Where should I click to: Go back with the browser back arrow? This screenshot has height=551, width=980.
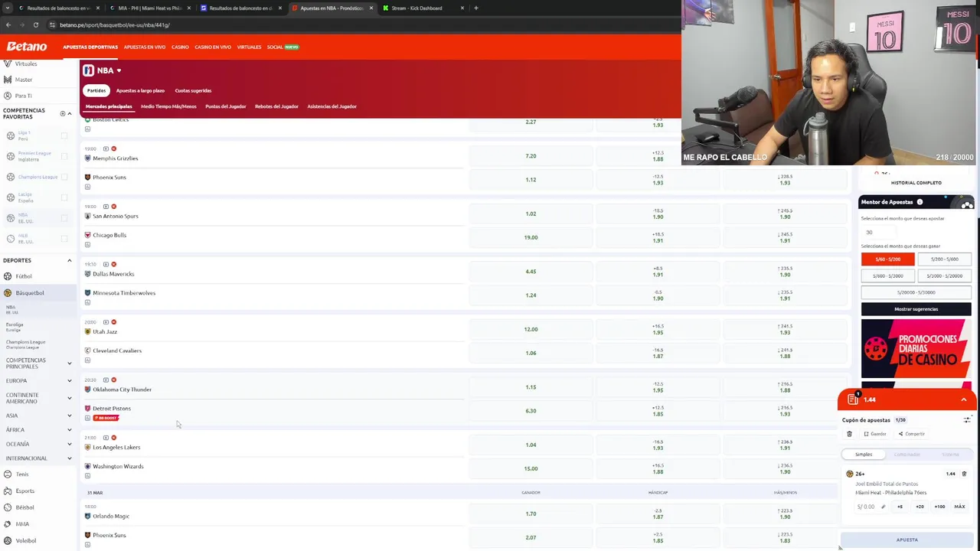(8, 24)
